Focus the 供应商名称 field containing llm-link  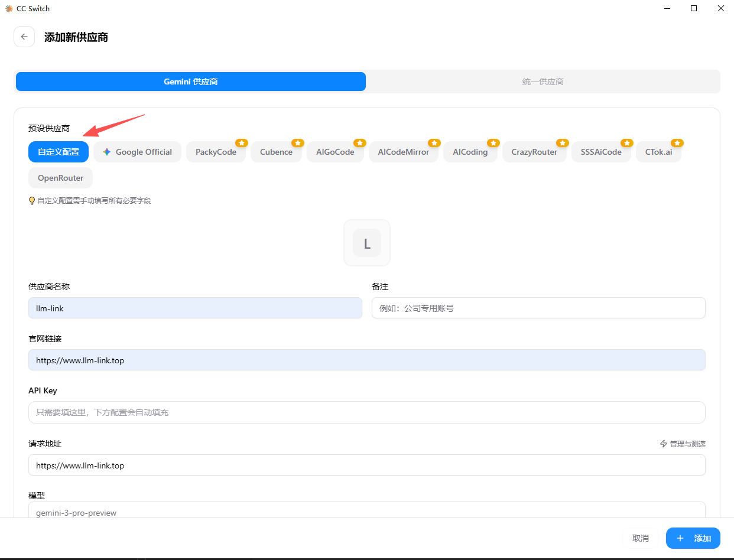point(195,308)
